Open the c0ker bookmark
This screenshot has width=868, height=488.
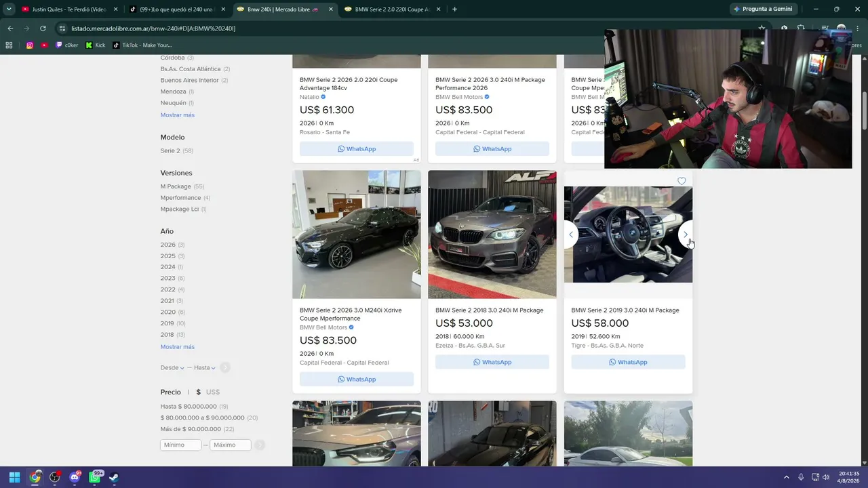point(66,45)
